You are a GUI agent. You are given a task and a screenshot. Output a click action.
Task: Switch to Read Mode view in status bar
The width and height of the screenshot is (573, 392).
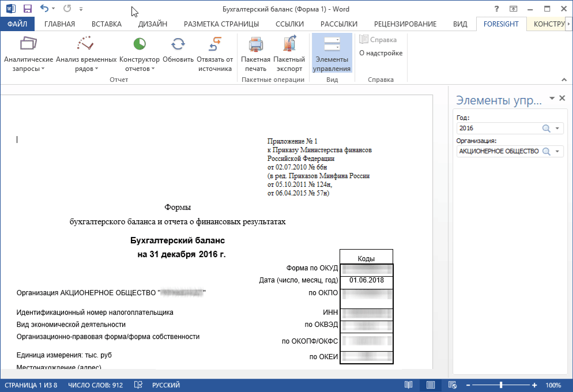[x=409, y=385]
